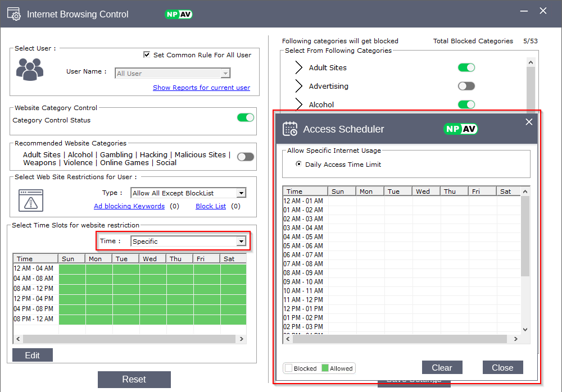Disable the Category Control Status toggle
This screenshot has height=392, width=562.
pyautogui.click(x=246, y=117)
